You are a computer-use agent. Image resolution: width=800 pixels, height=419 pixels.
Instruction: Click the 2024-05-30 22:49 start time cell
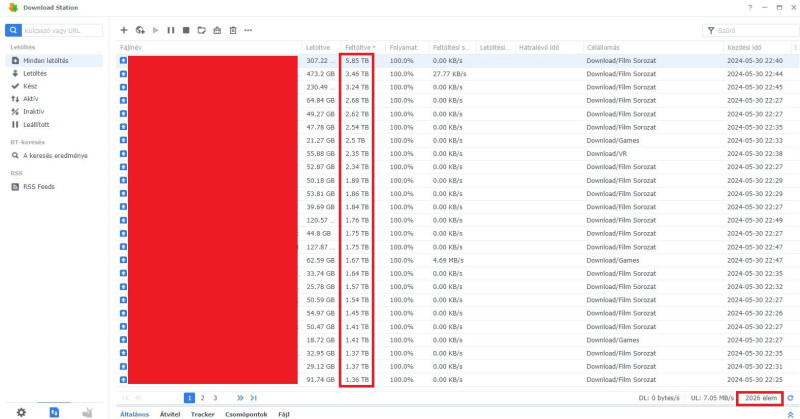(x=755, y=220)
